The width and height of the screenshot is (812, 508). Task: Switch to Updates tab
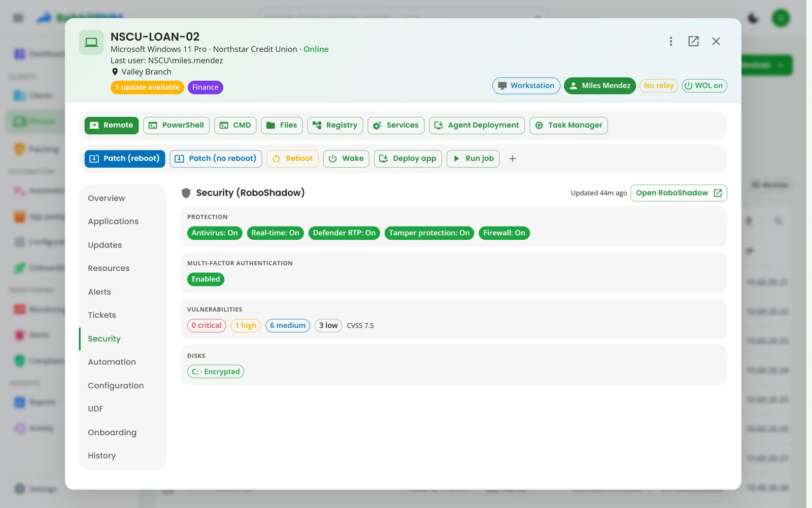coord(123,245)
